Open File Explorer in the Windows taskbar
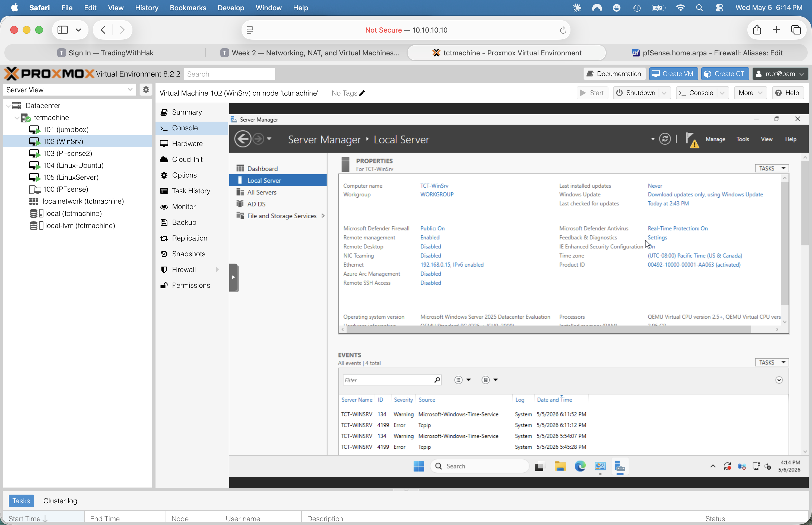The image size is (812, 525). [560, 466]
